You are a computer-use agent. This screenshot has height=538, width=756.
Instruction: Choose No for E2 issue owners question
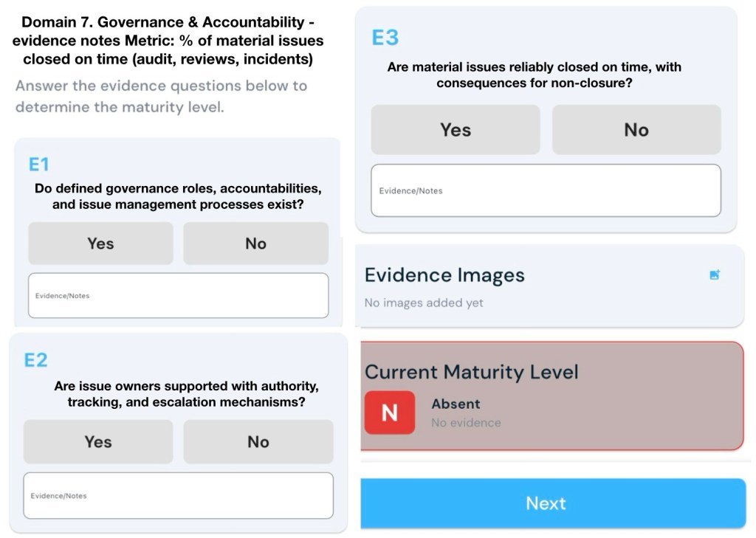click(x=258, y=442)
